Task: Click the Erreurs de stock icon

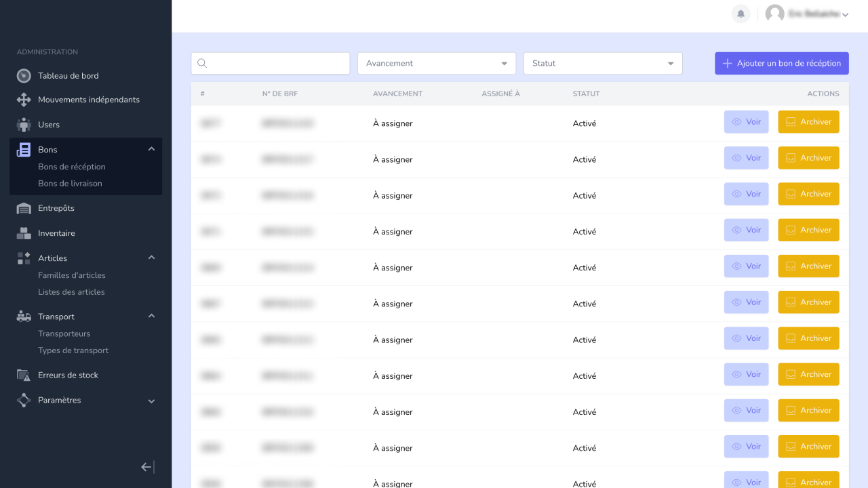Action: [x=24, y=375]
